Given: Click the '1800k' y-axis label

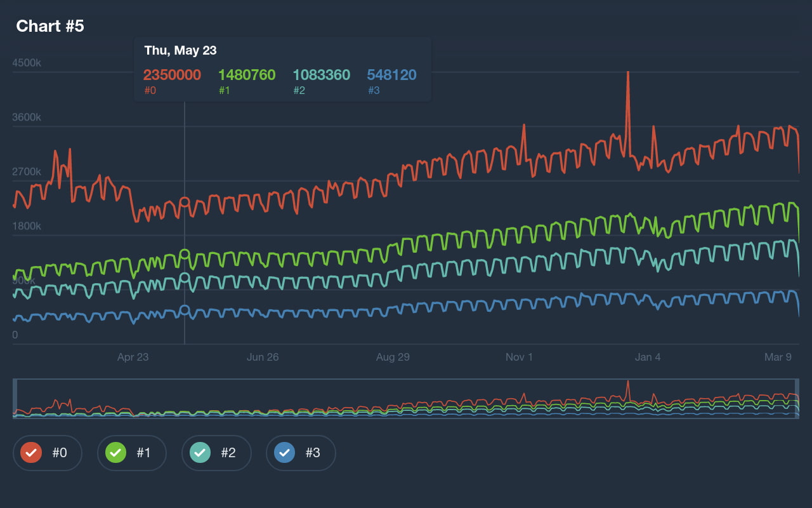Looking at the screenshot, I should pyautogui.click(x=27, y=227).
